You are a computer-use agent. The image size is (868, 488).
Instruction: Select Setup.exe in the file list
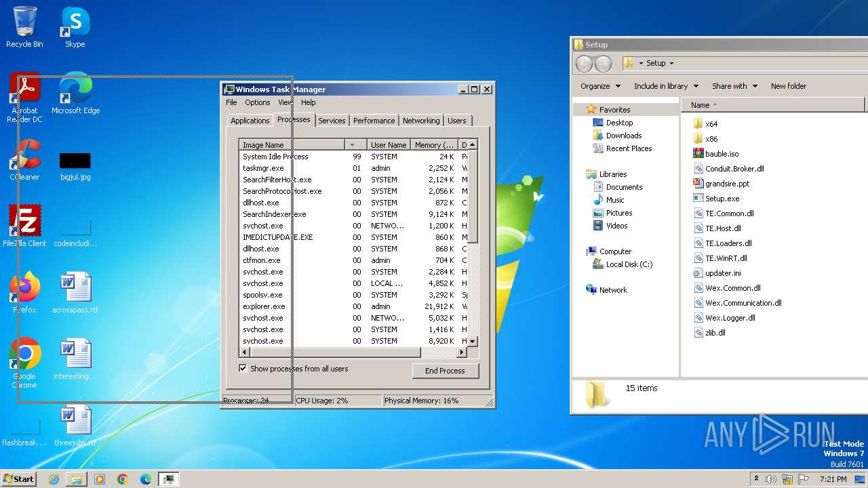click(717, 199)
